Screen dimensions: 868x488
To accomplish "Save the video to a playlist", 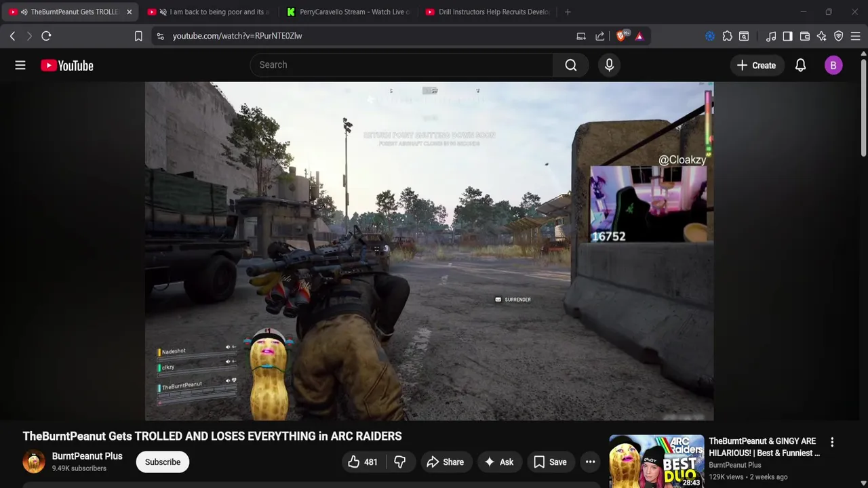I will 550,462.
